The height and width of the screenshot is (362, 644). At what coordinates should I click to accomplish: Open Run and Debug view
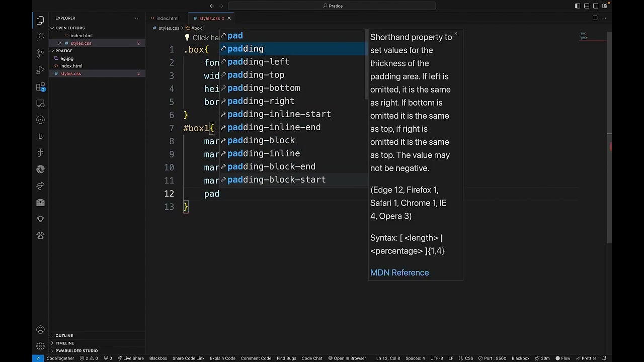click(x=41, y=70)
